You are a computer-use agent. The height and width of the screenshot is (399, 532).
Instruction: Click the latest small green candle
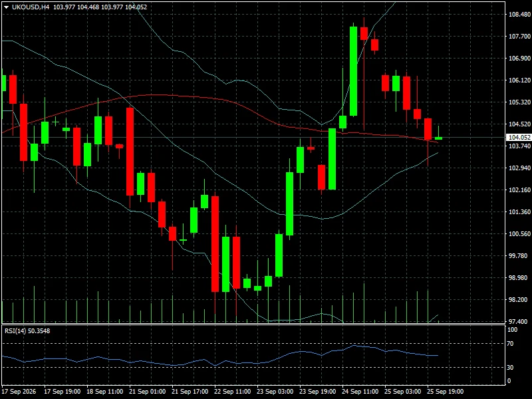pos(438,138)
